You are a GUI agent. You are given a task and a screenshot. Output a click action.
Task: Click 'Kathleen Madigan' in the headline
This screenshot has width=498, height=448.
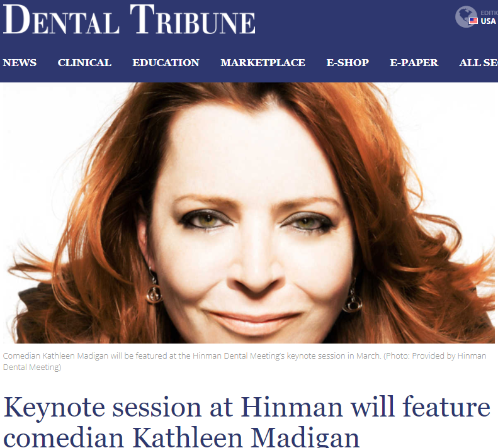(246, 437)
